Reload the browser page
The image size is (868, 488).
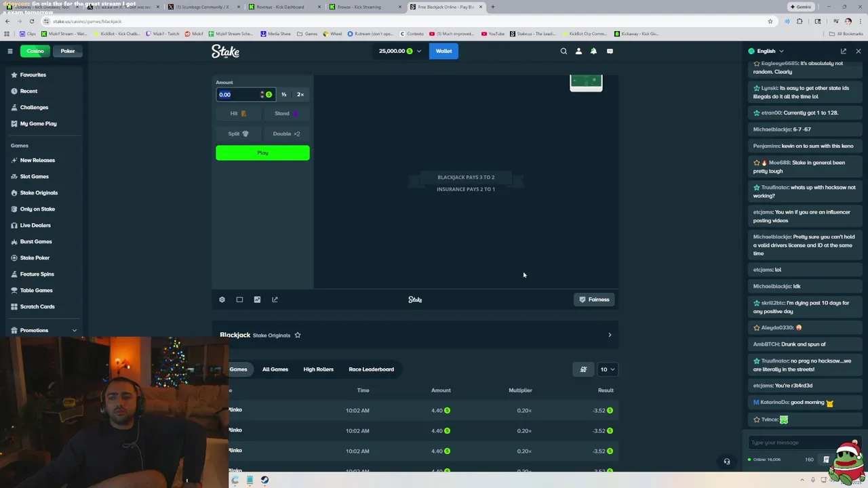(x=31, y=21)
